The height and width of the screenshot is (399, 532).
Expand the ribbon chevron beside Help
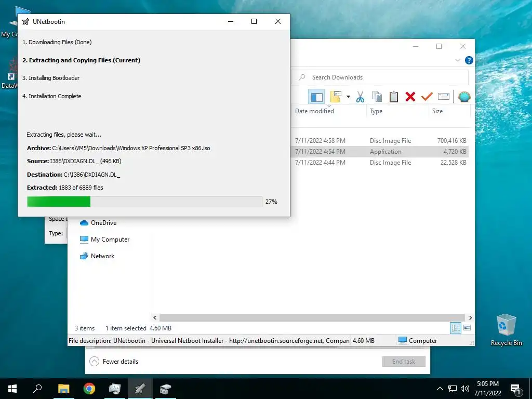pyautogui.click(x=457, y=60)
